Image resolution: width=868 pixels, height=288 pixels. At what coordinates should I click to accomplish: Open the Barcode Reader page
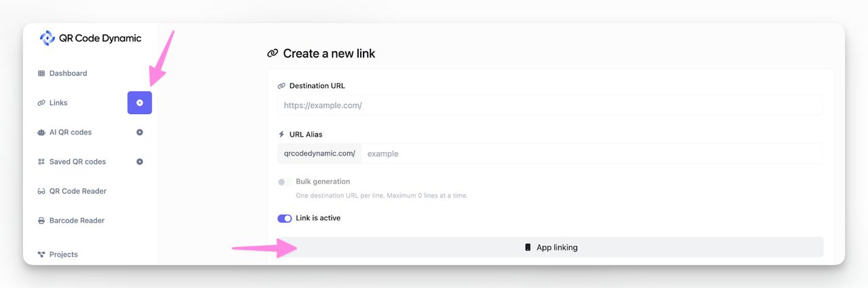[77, 221]
